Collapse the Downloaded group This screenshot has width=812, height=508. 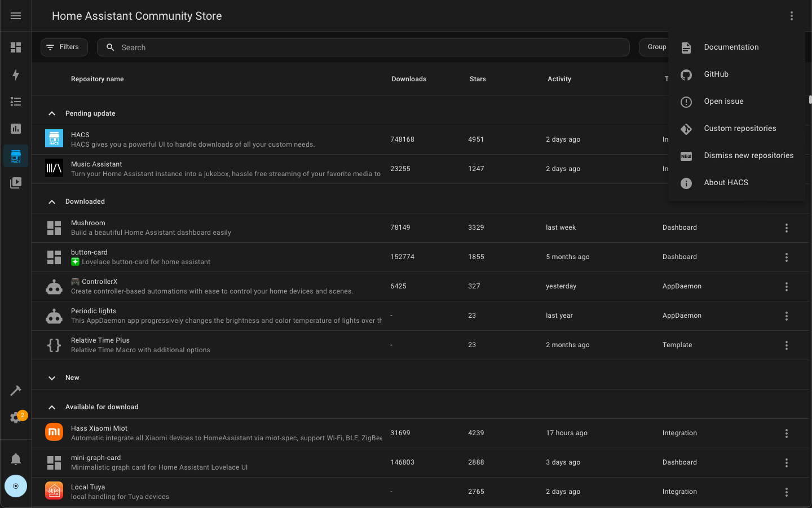pyautogui.click(x=52, y=202)
